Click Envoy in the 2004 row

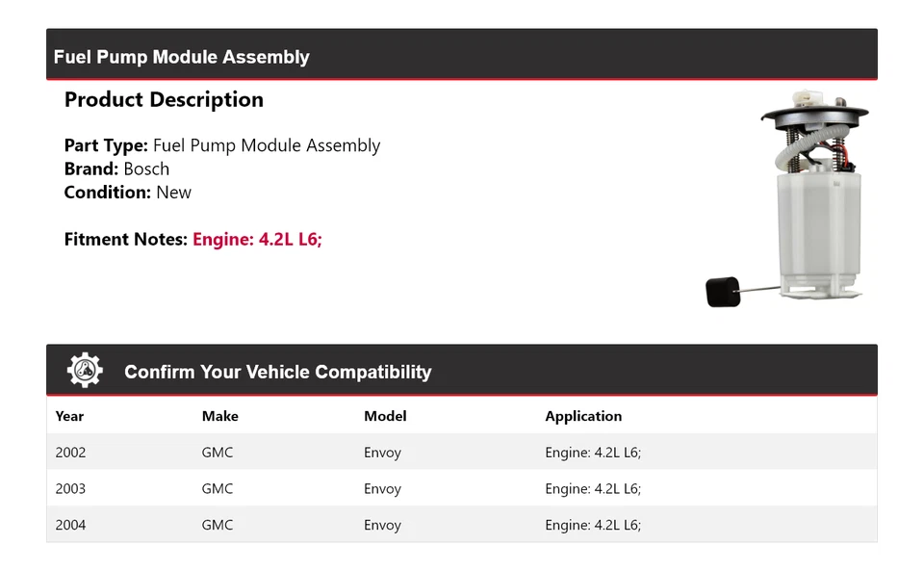(382, 525)
